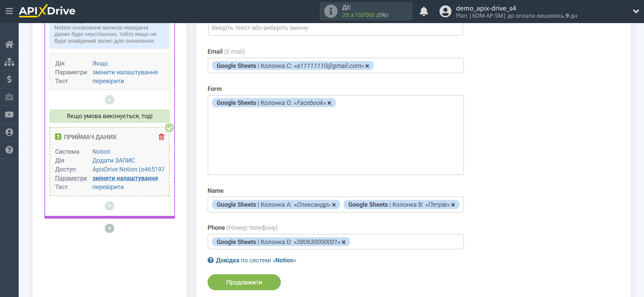
Task: Open the YouTube video sidebar icon
Action: tap(9, 115)
